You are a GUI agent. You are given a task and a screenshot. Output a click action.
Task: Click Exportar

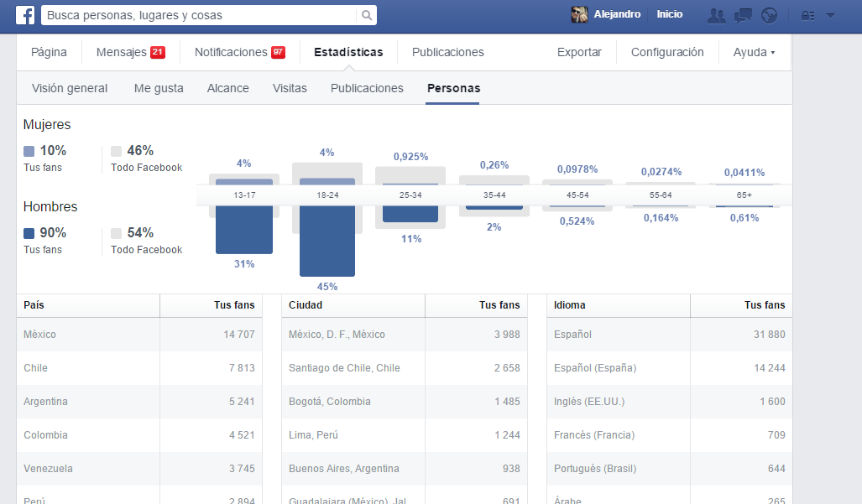click(579, 52)
